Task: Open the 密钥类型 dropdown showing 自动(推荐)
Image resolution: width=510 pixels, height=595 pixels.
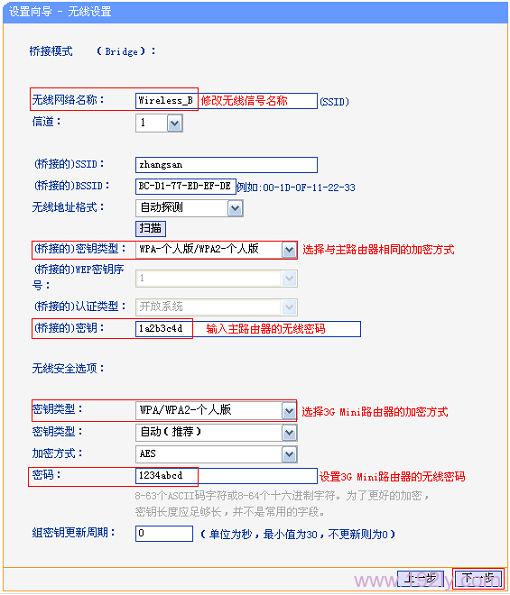Action: (x=216, y=432)
